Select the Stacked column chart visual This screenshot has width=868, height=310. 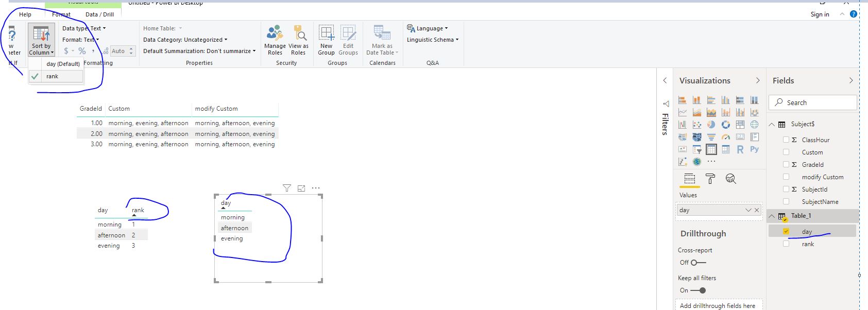697,100
